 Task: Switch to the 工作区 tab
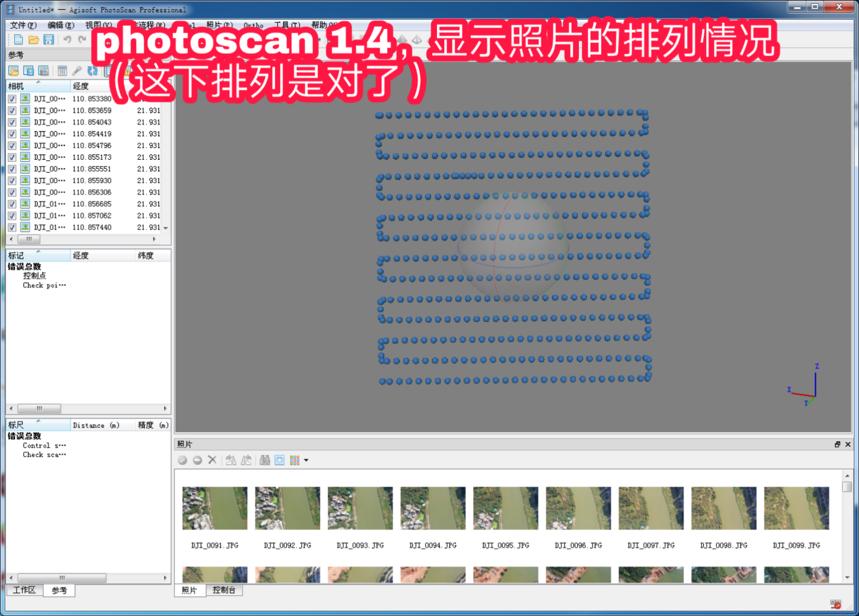click(25, 590)
